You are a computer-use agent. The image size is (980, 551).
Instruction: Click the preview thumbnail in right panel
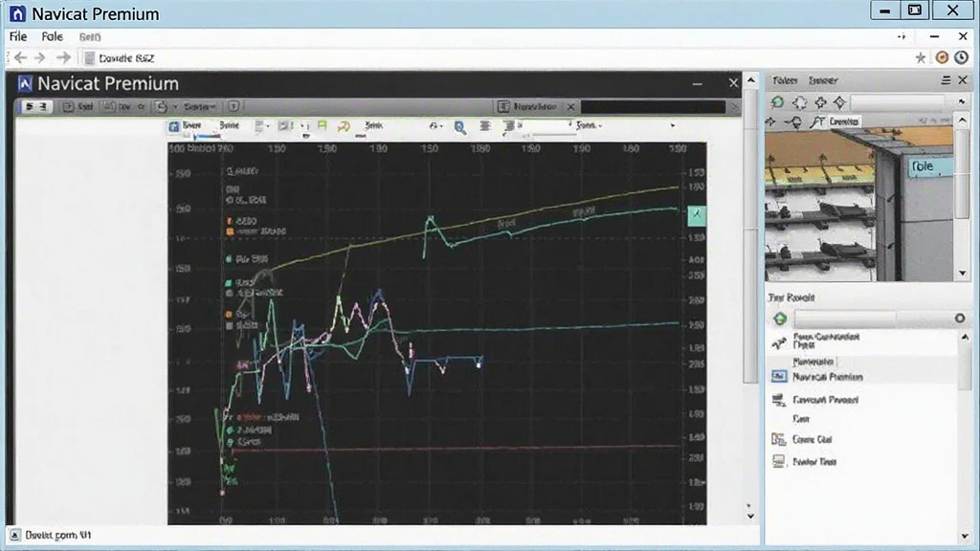click(x=860, y=205)
